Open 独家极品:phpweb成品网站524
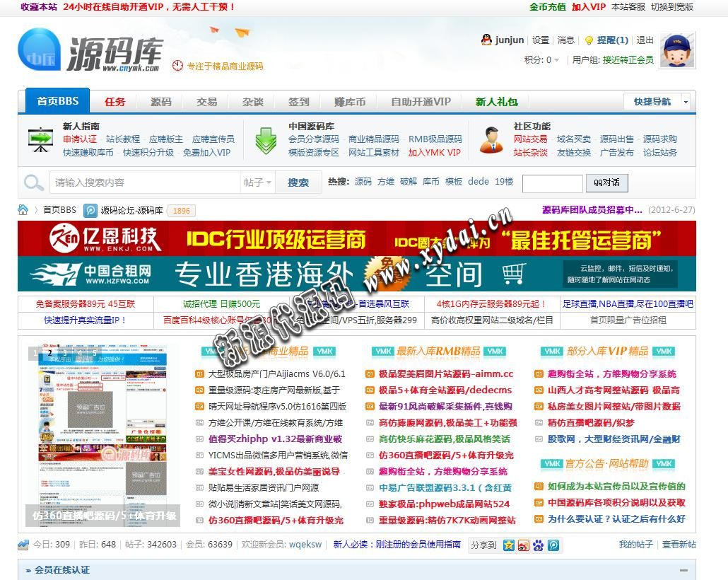Image resolution: width=728 pixels, height=580 pixels. tap(444, 504)
